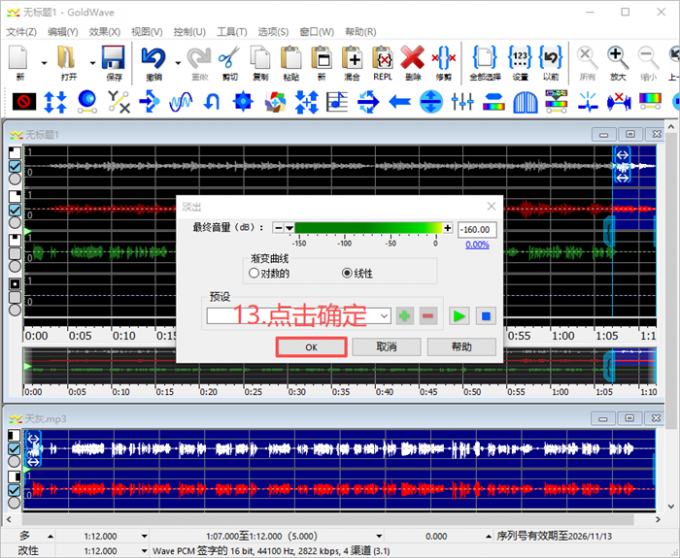The width and height of the screenshot is (680, 558).
Task: Click the New file toolbar icon
Action: (x=19, y=58)
